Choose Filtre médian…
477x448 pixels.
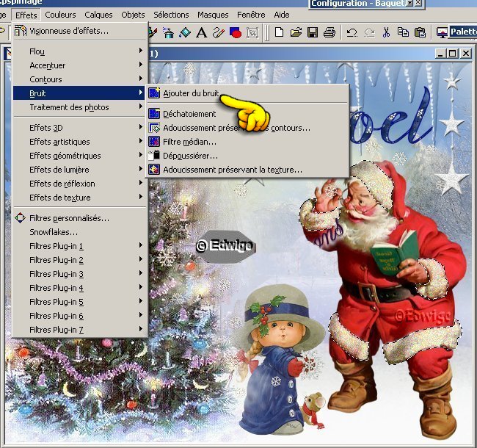pyautogui.click(x=247, y=142)
